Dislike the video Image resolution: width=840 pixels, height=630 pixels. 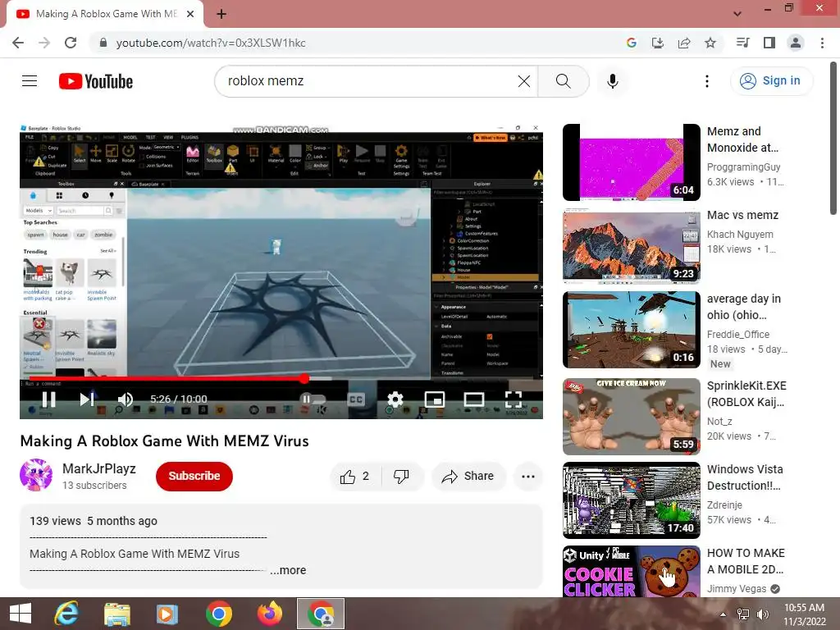[x=401, y=477]
